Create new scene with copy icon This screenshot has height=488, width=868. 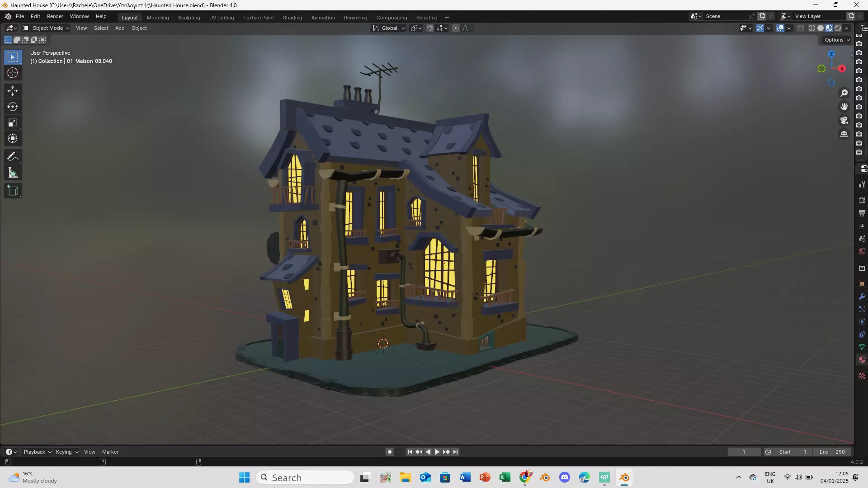click(x=762, y=16)
